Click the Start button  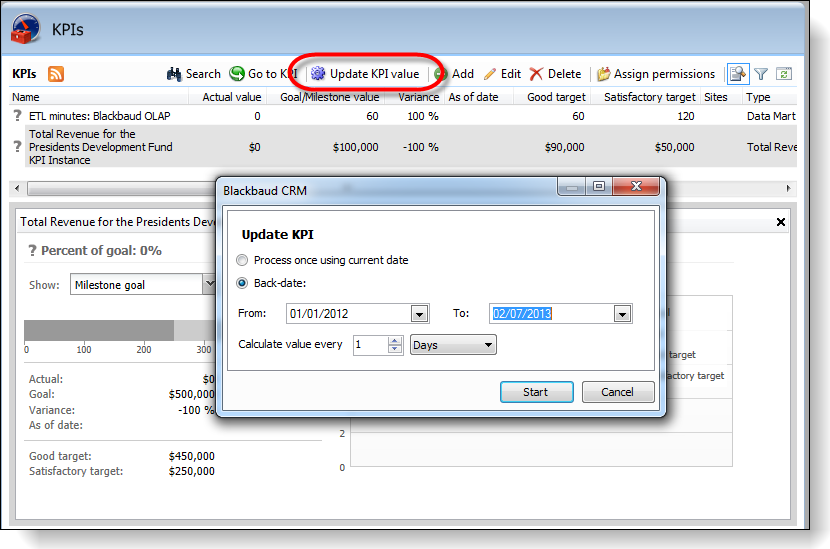537,392
